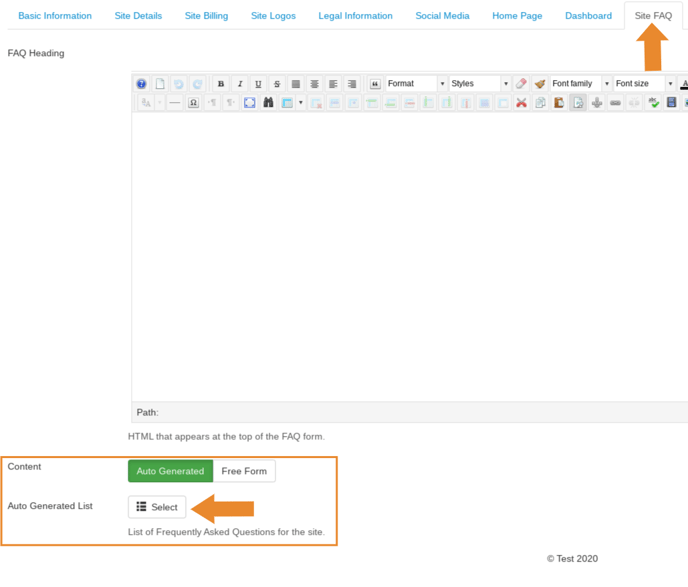Open the Site Logos tab
The height and width of the screenshot is (587, 688).
tap(273, 16)
